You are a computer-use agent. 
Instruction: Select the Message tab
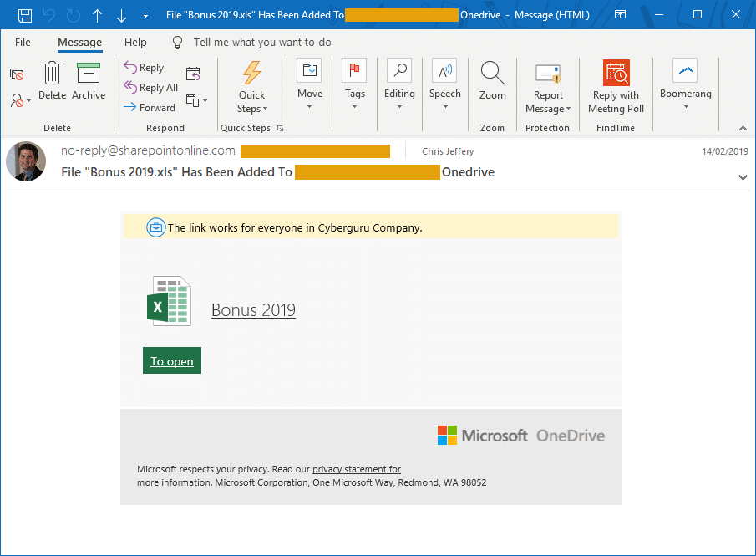click(79, 43)
